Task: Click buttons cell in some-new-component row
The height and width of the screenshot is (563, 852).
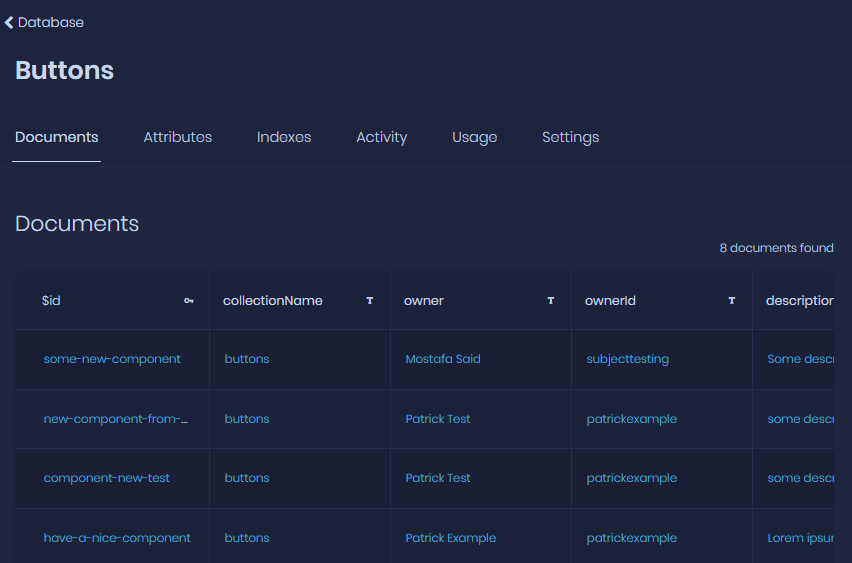Action: click(x=247, y=359)
